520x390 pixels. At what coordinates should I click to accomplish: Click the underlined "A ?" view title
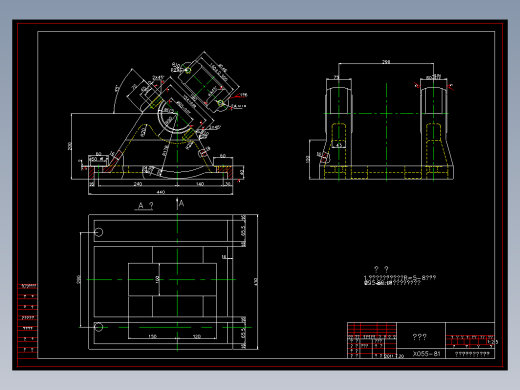coord(145,206)
